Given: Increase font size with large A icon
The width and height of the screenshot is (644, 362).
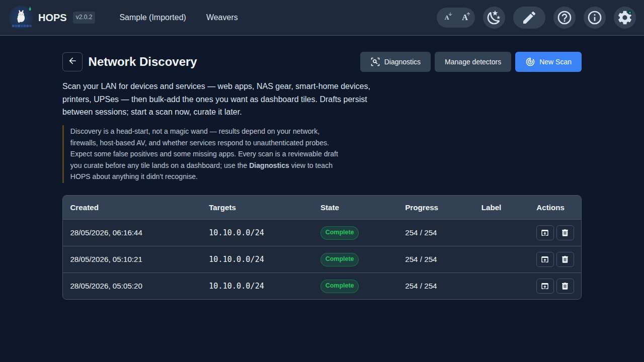Looking at the screenshot, I should (465, 18).
